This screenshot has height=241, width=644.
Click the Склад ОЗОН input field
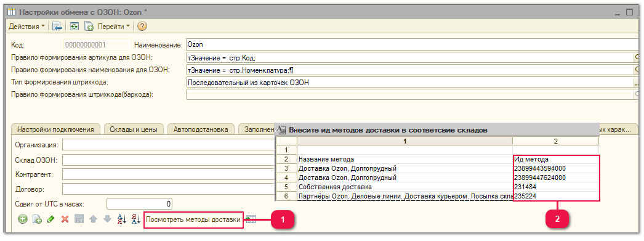pyautogui.click(x=169, y=160)
